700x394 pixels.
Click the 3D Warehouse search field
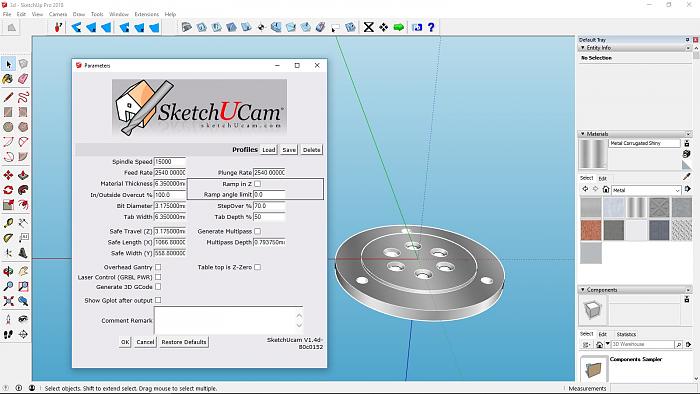point(642,344)
